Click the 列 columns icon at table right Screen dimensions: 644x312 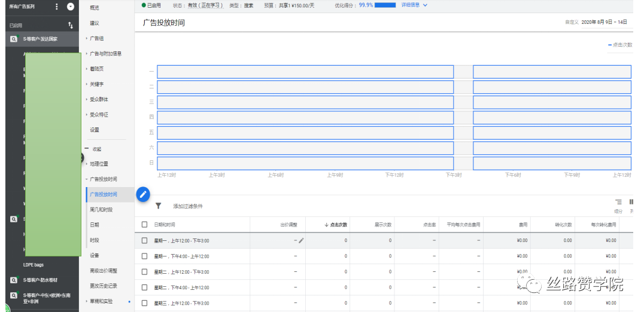[x=631, y=201]
